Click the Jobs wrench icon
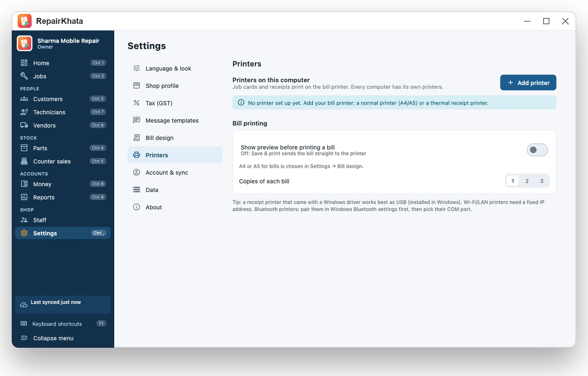The image size is (588, 376). 24,76
